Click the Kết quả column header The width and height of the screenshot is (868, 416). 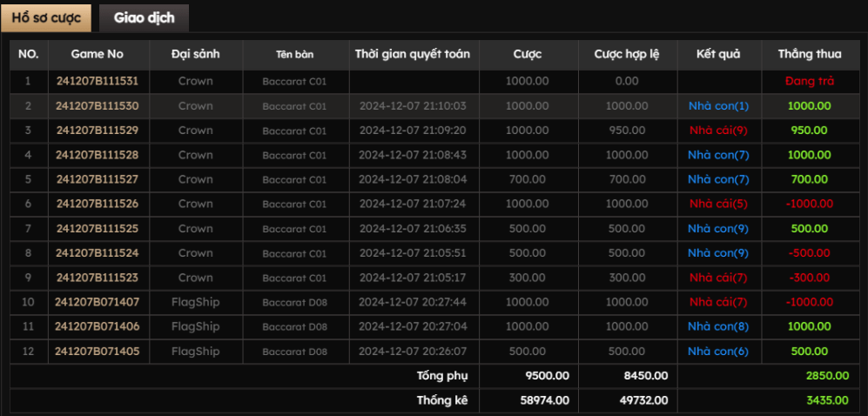point(718,54)
